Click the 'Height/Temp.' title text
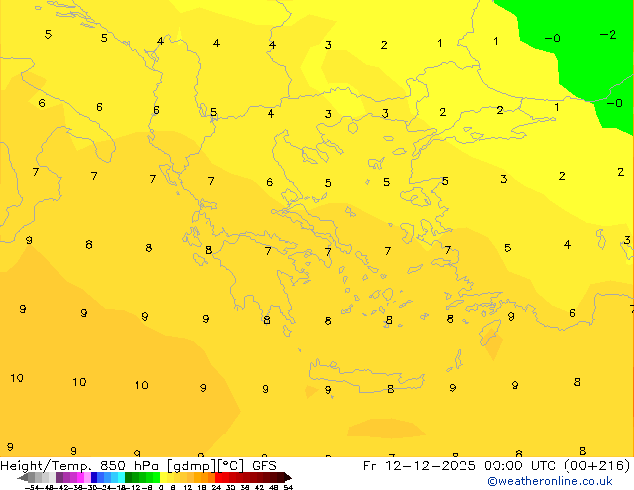This screenshot has width=634, height=490. click(46, 465)
